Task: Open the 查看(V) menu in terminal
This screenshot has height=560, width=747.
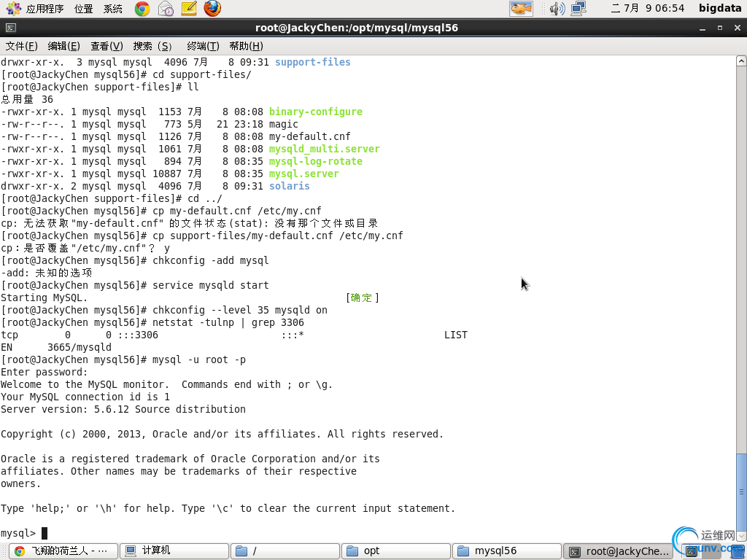Action: [107, 46]
